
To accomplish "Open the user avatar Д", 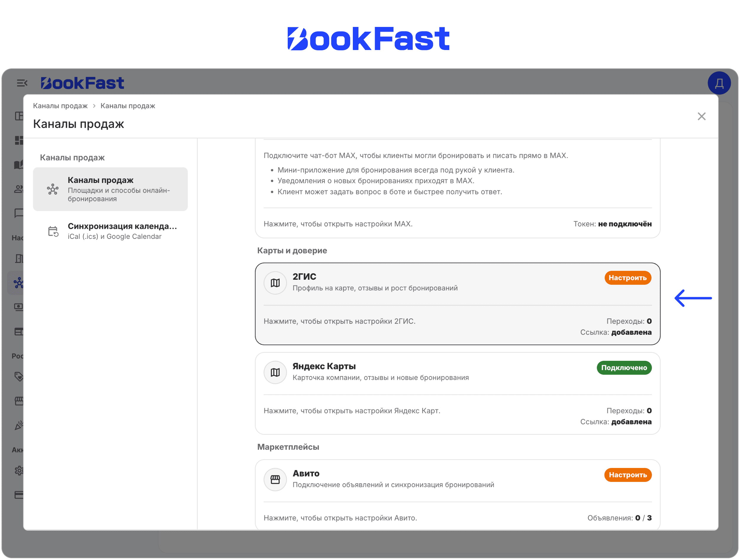I will pos(719,83).
